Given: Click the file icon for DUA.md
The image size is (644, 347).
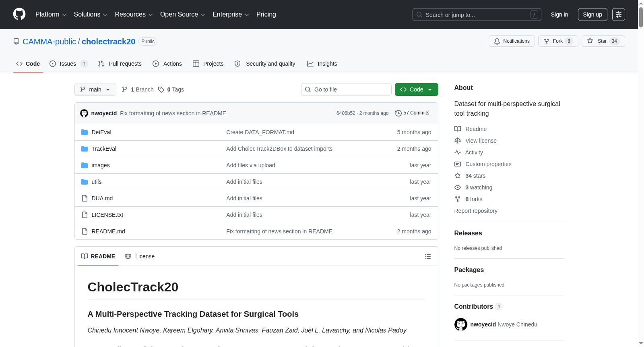Looking at the screenshot, I should (x=85, y=198).
